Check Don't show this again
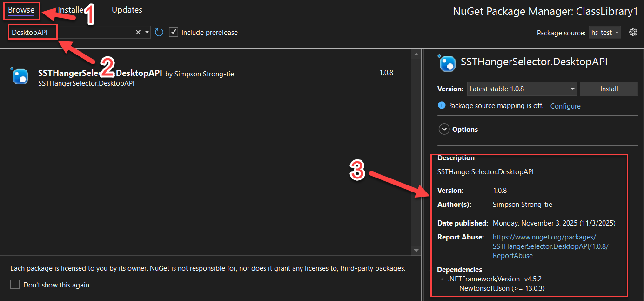644x301 pixels. pyautogui.click(x=14, y=284)
